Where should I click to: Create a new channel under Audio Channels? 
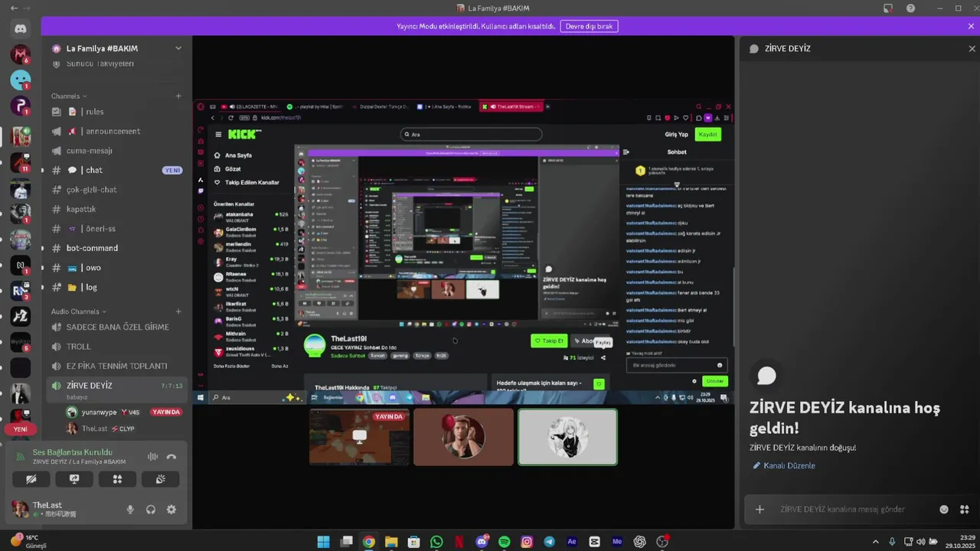178,311
